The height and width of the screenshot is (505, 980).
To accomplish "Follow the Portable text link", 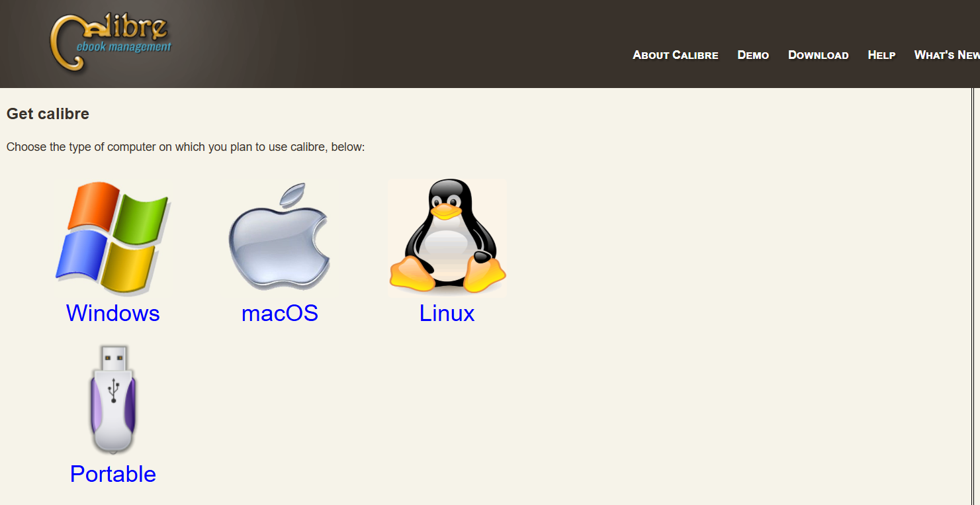I will pos(113,474).
